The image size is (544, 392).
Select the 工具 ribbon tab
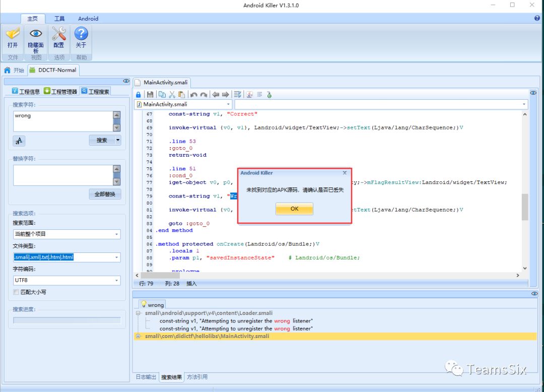[x=59, y=18]
